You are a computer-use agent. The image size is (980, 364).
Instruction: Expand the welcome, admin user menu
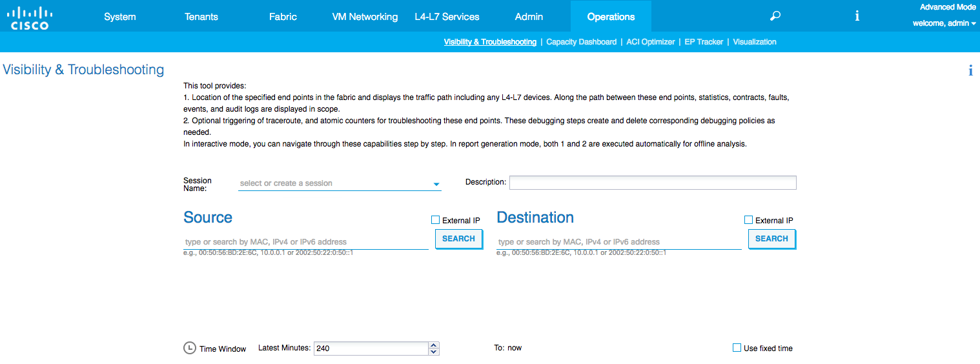pos(944,23)
